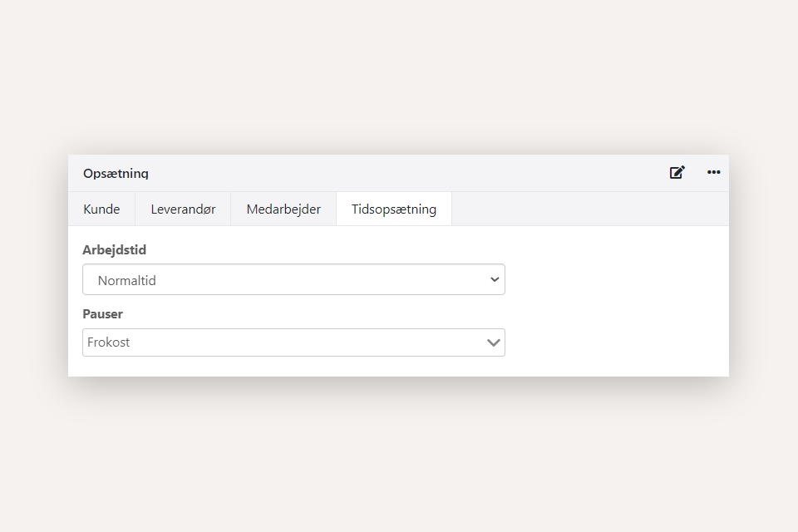Viewport: 798px width, 532px height.
Task: Click the Opsætning panel title
Action: 115,173
